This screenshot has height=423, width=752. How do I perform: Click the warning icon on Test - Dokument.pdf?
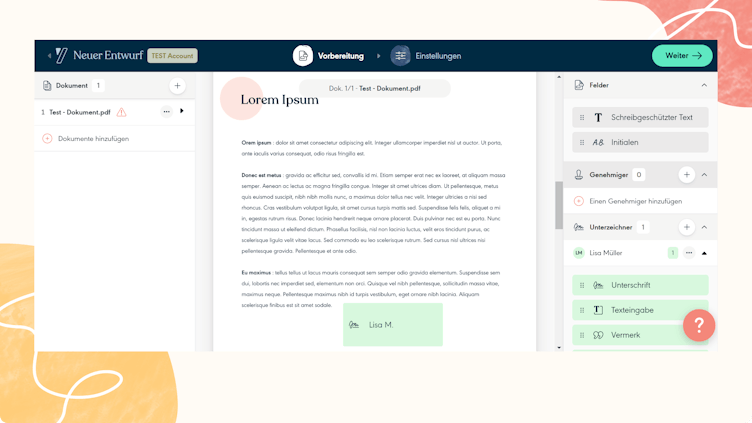click(x=121, y=112)
